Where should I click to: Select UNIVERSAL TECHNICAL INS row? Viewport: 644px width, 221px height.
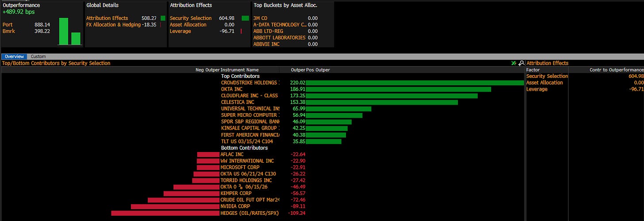pos(250,109)
